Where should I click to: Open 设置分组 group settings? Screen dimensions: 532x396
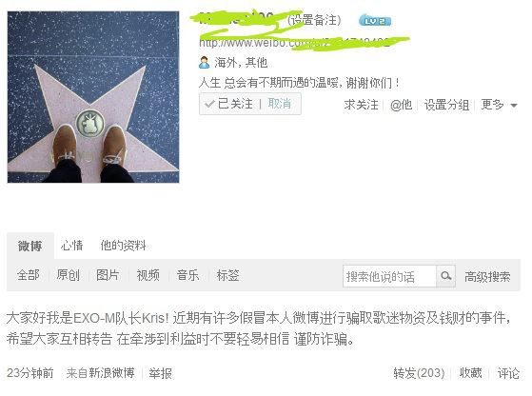[x=446, y=105]
